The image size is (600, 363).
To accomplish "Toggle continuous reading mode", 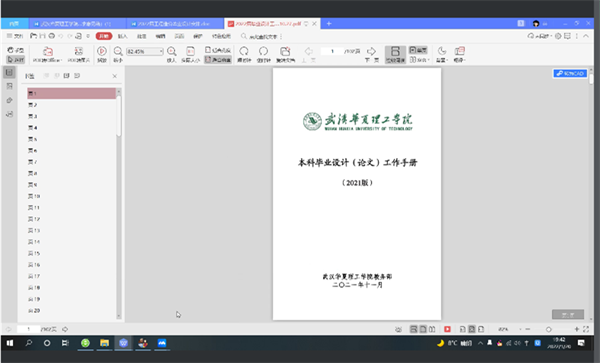I will point(395,54).
